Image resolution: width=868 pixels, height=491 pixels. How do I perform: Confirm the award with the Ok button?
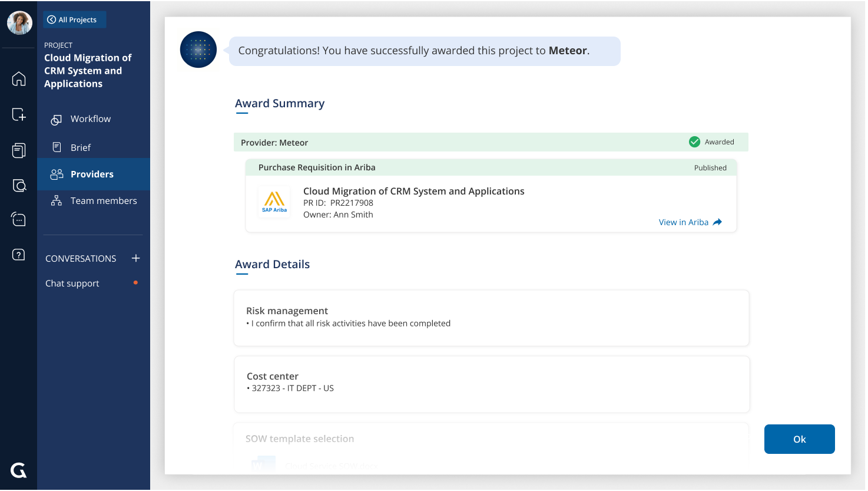799,439
